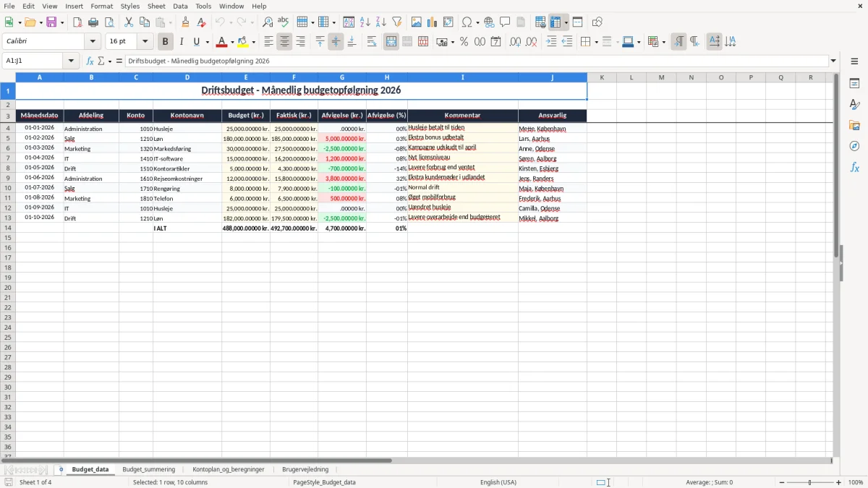
Task: Insert a comment
Action: pyautogui.click(x=505, y=22)
